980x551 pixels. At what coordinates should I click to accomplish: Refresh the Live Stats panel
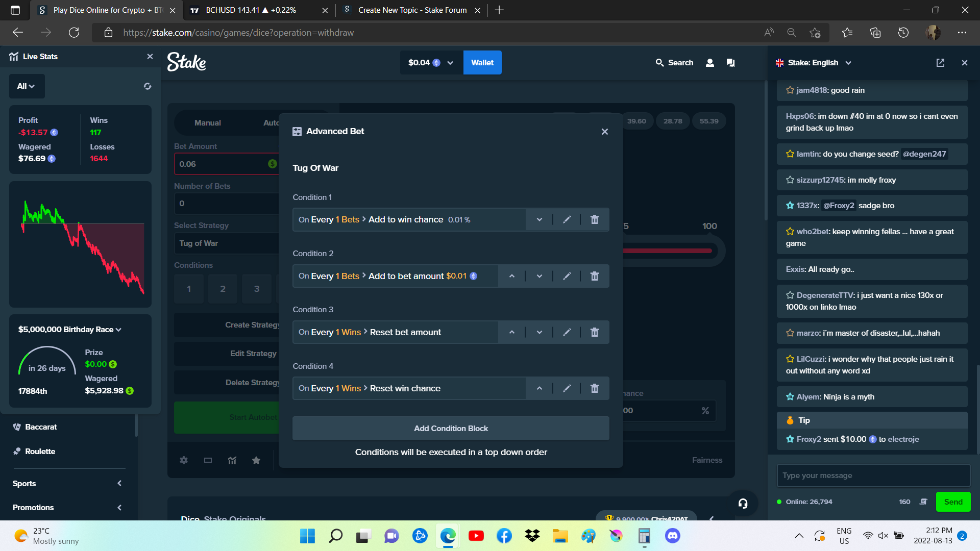click(x=148, y=86)
